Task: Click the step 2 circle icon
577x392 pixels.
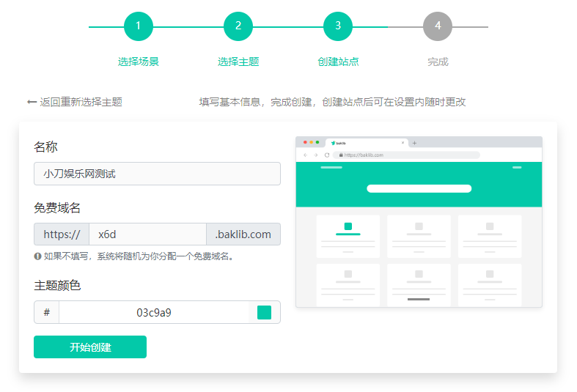Action: click(238, 26)
